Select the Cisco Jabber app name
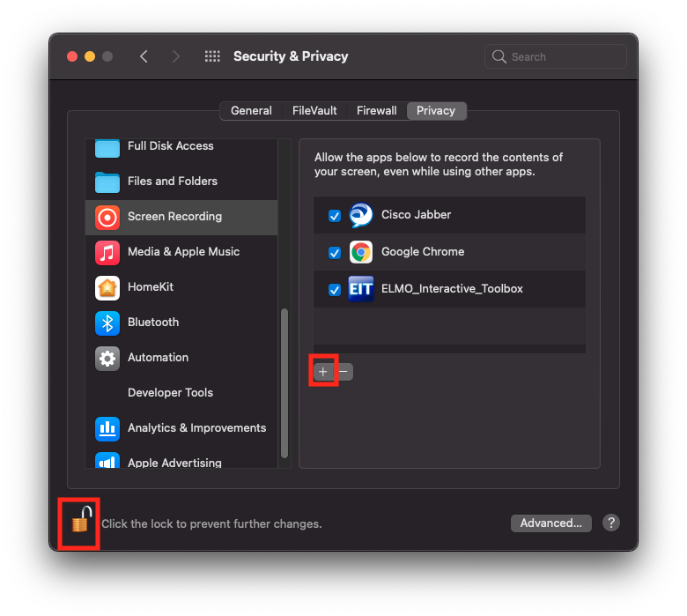 click(x=417, y=214)
